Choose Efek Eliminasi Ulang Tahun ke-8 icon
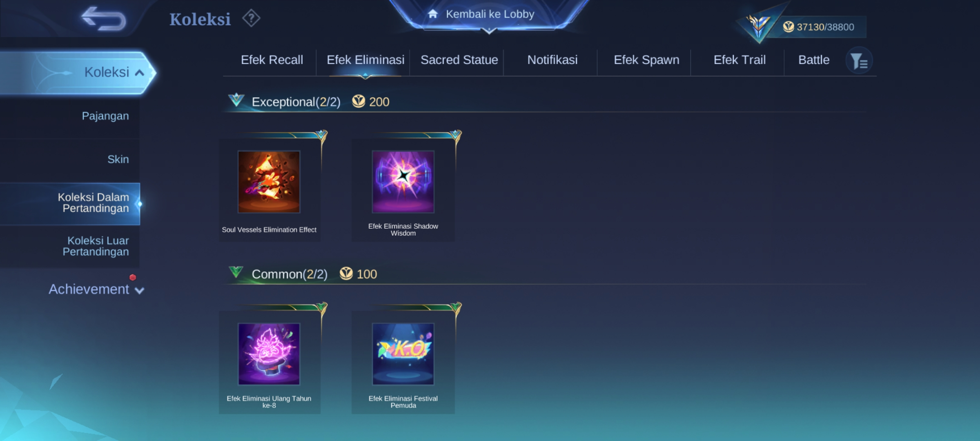980x441 pixels. (x=269, y=354)
